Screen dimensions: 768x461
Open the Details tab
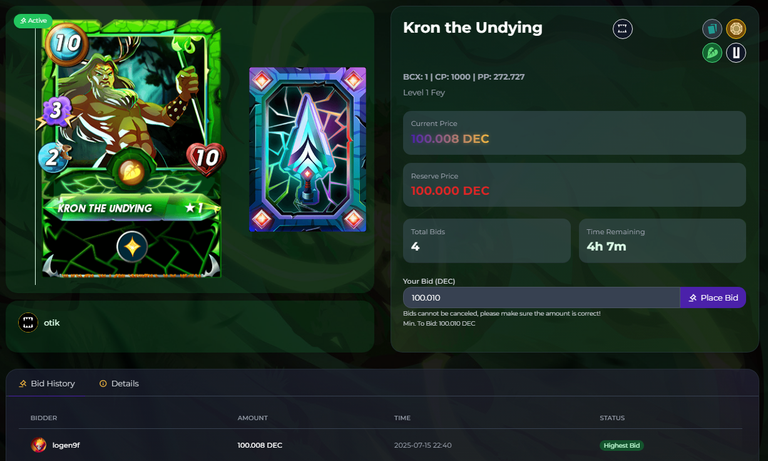(119, 384)
